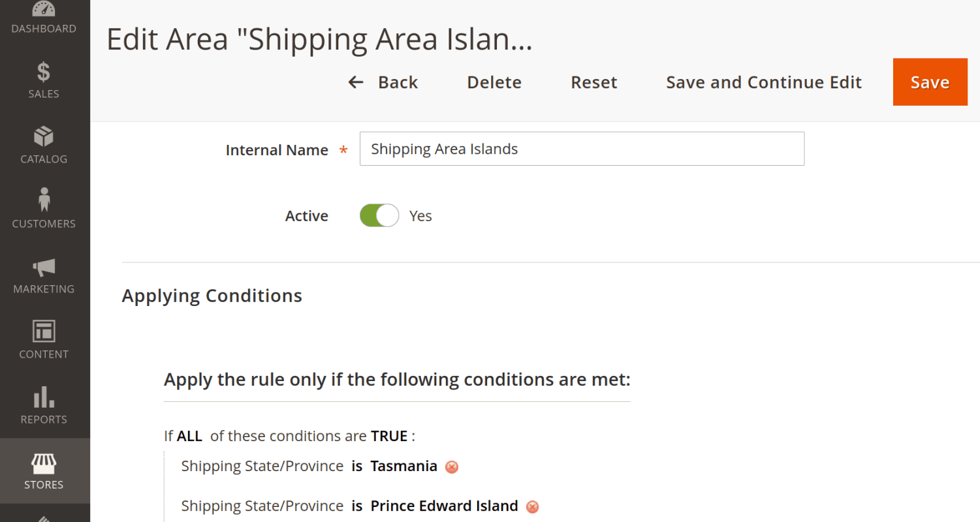Remove the Prince Edward Island condition
Screen dimensions: 980x522
[x=532, y=507]
